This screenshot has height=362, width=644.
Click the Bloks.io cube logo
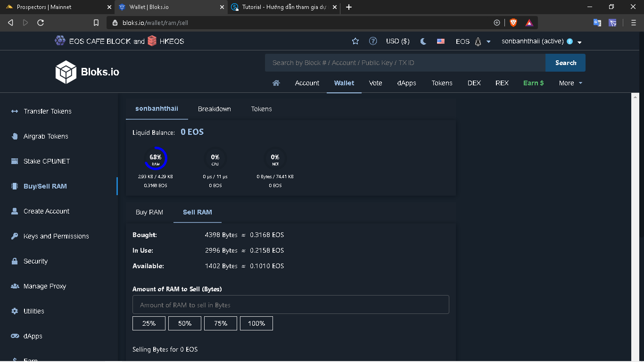[x=66, y=72]
